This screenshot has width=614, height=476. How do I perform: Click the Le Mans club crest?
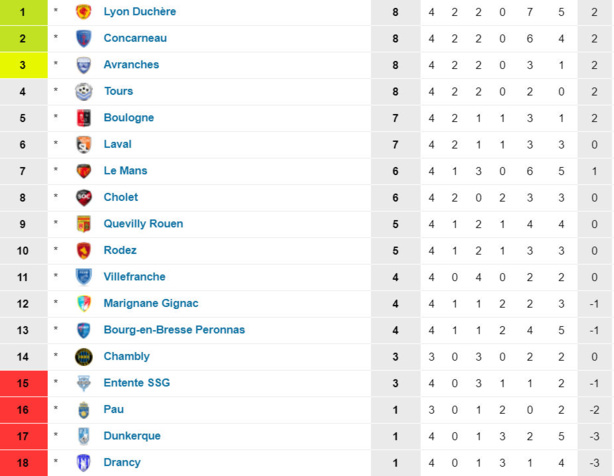(x=84, y=171)
